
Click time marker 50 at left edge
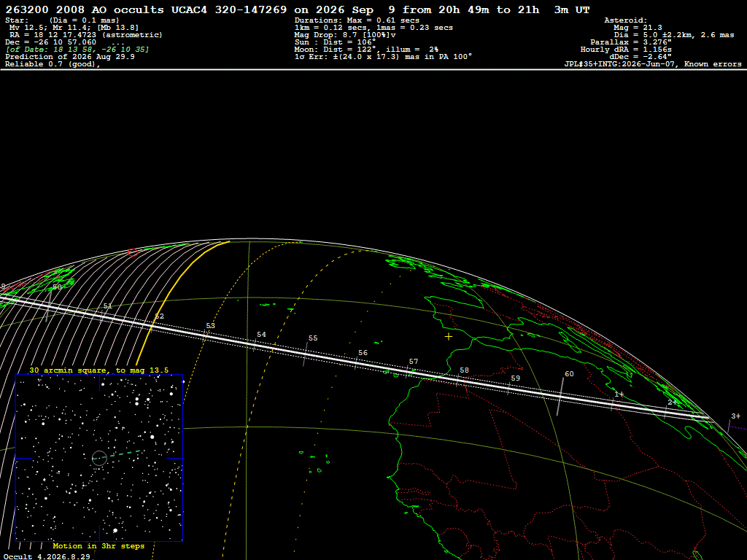57,287
